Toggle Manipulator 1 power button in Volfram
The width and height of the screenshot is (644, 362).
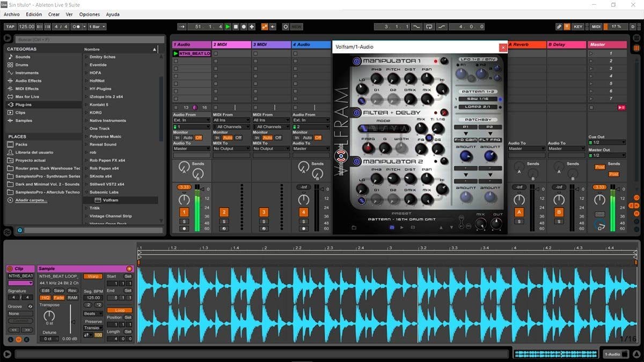pos(357,62)
